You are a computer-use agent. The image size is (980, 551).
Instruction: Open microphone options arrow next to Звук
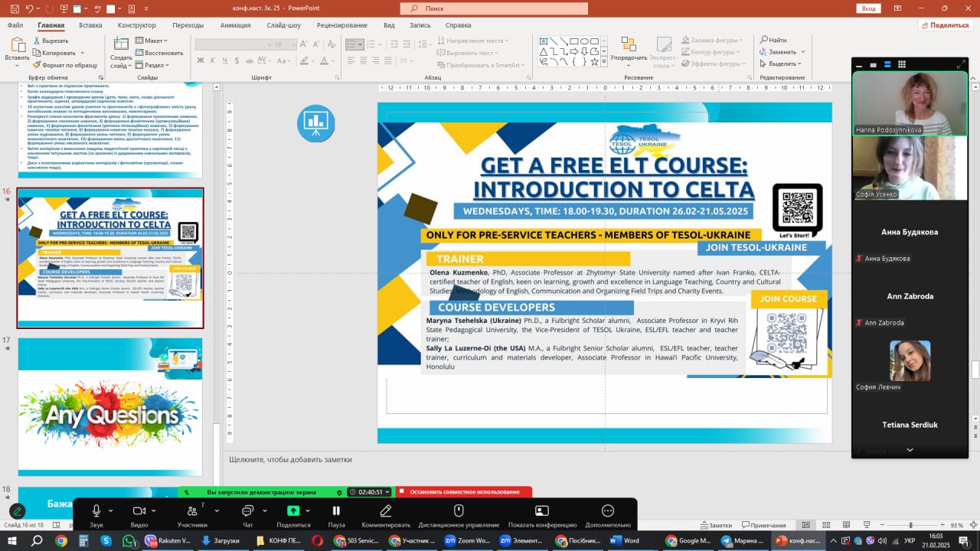click(x=111, y=510)
